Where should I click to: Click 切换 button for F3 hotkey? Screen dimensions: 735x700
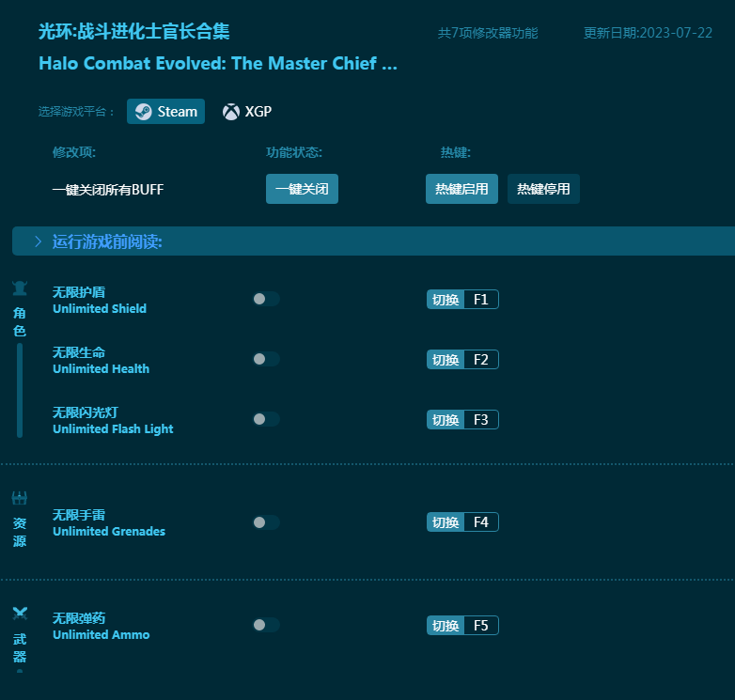pos(446,419)
